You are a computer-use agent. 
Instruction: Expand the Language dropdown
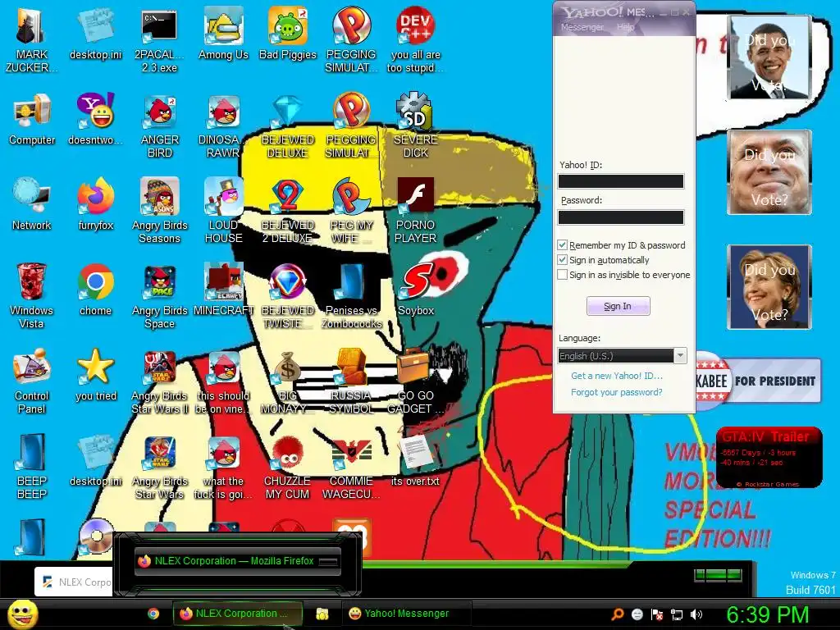(680, 356)
